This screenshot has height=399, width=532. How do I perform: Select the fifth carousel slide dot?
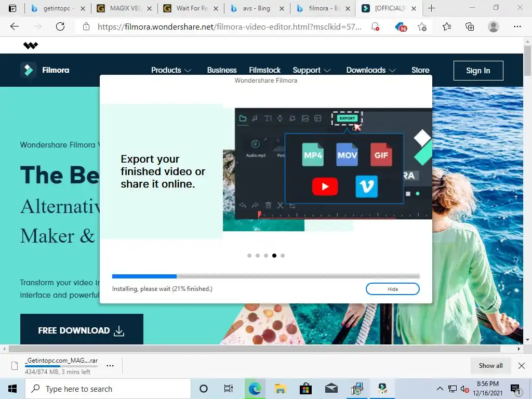click(x=283, y=256)
